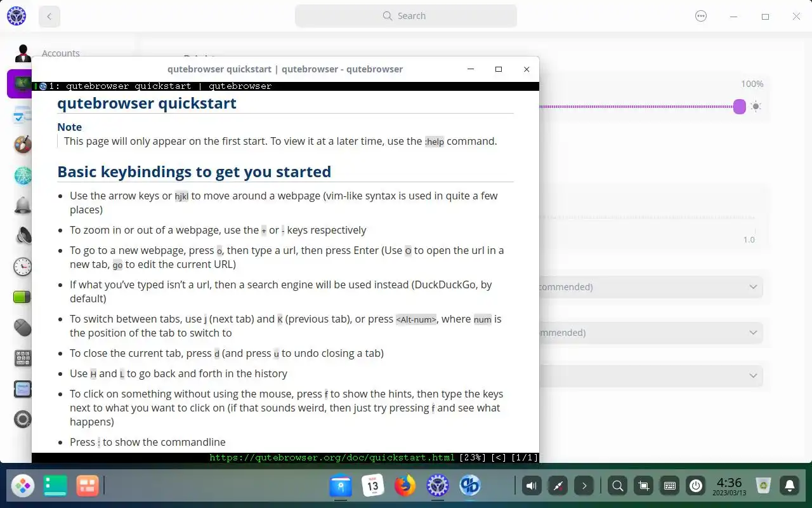
Task: Open the notification bell in the dock
Action: (x=790, y=486)
